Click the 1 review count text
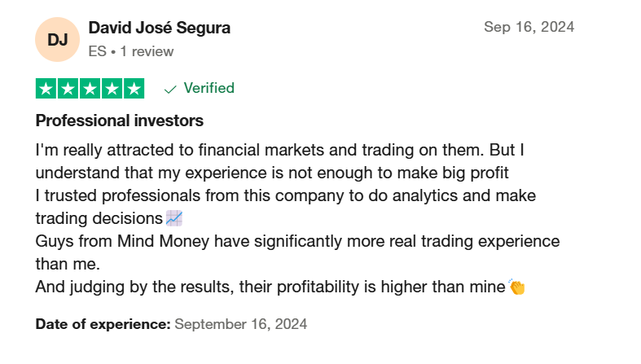 tap(147, 51)
